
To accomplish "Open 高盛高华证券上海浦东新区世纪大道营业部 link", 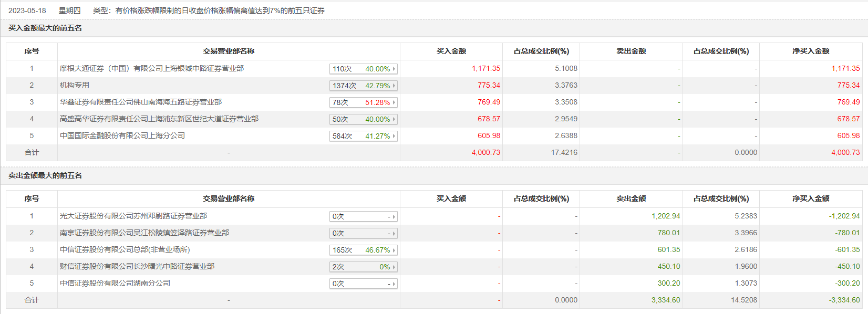I will click(159, 119).
